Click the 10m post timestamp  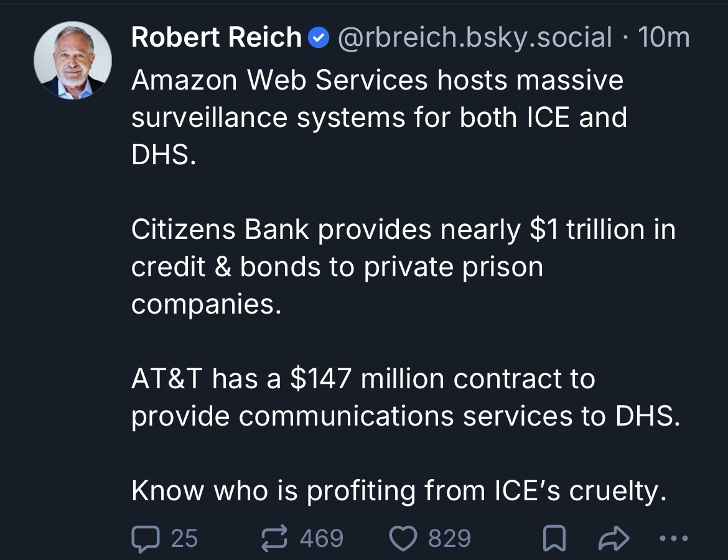click(663, 38)
